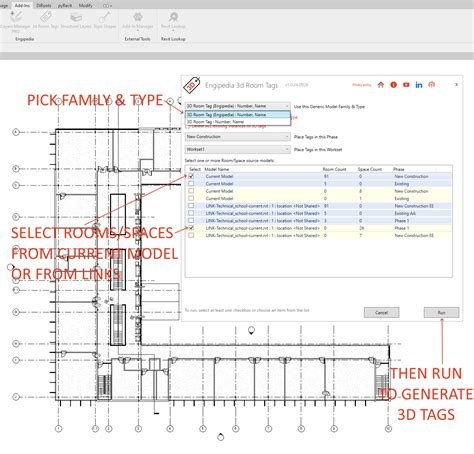
Task: Click the rightmost orange icon after LinkedIn
Action: click(432, 85)
